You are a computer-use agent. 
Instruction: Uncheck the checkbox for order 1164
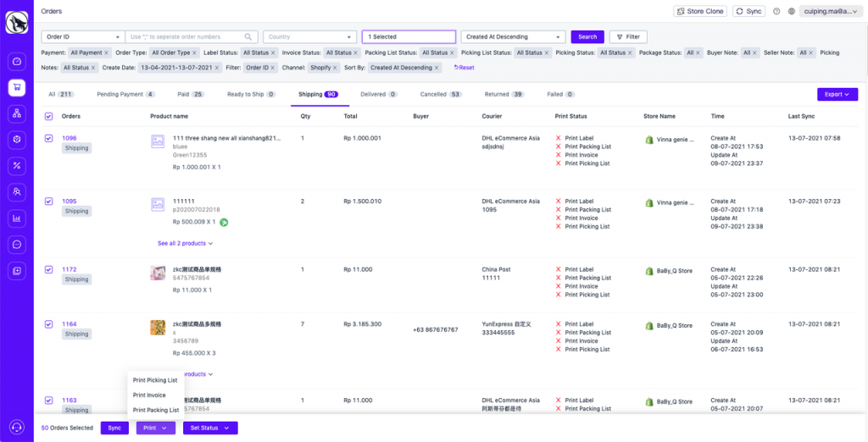(48, 324)
